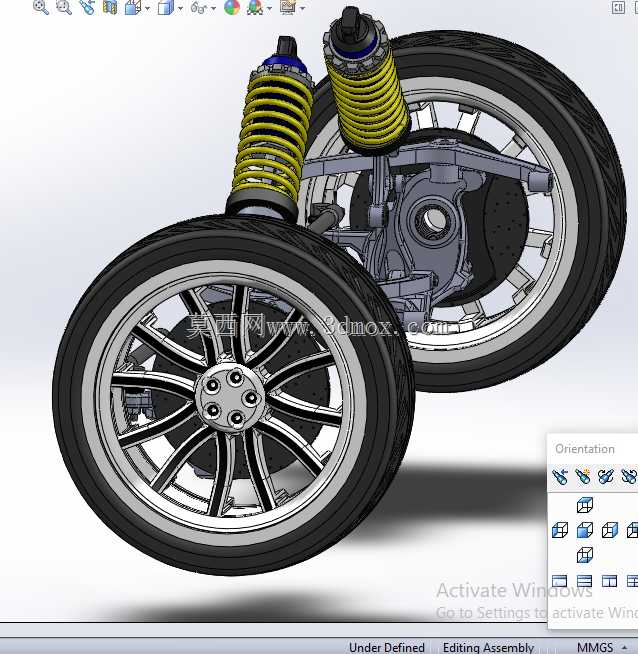The height and width of the screenshot is (654, 638).
Task: Click Reset Standard Views in Orientation
Action: (629, 476)
